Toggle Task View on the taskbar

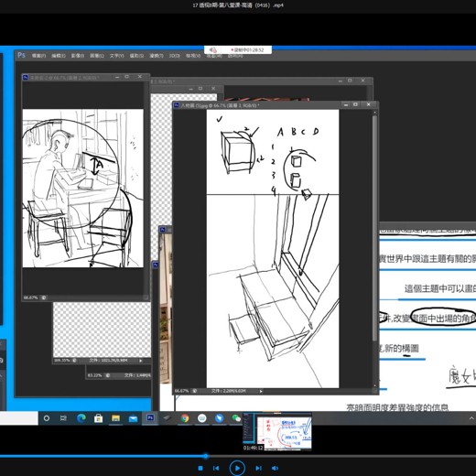click(63, 418)
